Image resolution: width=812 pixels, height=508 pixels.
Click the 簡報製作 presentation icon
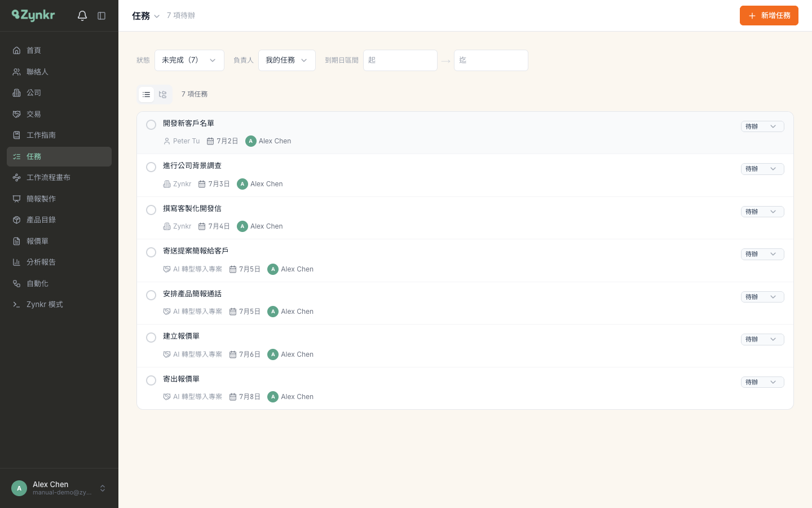point(17,199)
